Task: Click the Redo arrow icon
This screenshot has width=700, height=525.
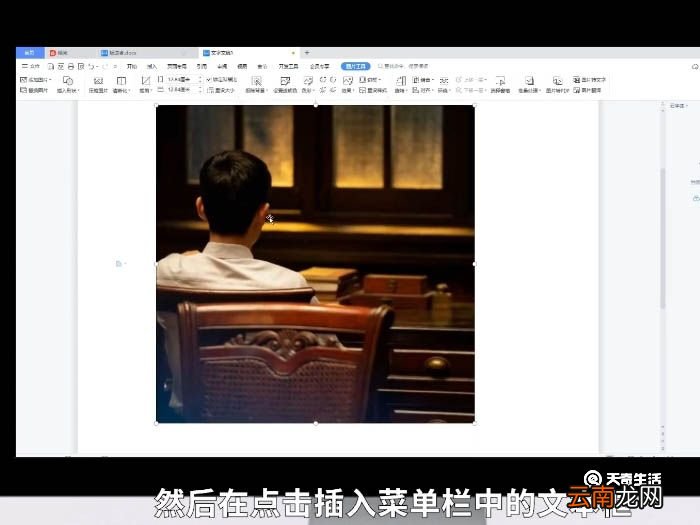Action: [x=105, y=66]
